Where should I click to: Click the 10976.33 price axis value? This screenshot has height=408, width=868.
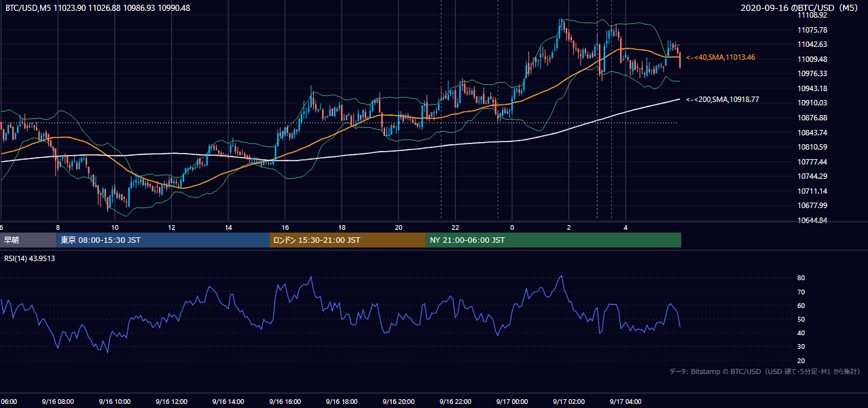[812, 73]
